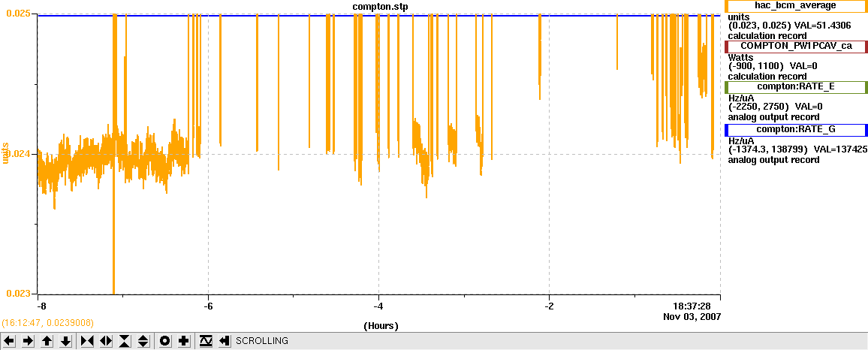Click the Nov 03, 2007 date label
The height and width of the screenshot is (350, 868).
point(692,317)
